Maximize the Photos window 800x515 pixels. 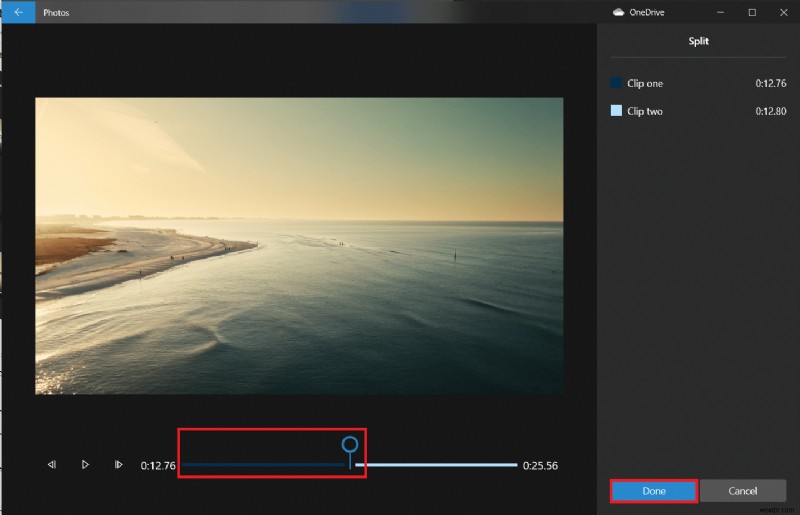[752, 12]
